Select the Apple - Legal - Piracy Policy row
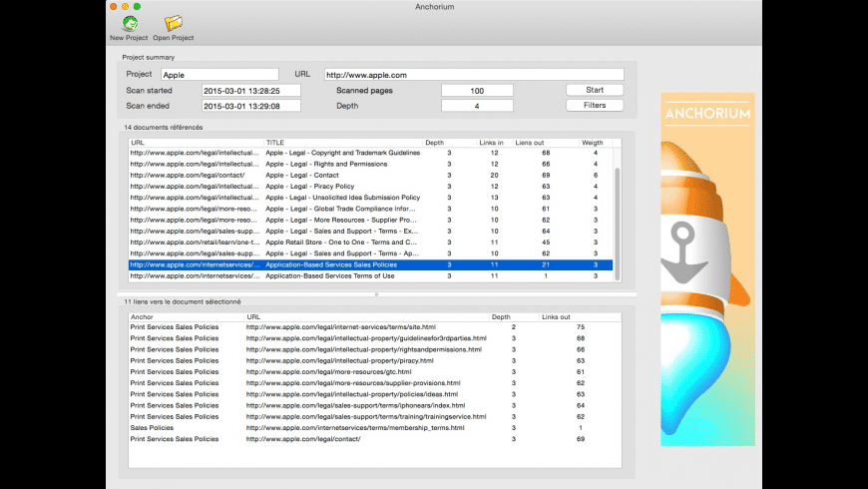Viewport: 868px width, 489px height. [x=370, y=186]
